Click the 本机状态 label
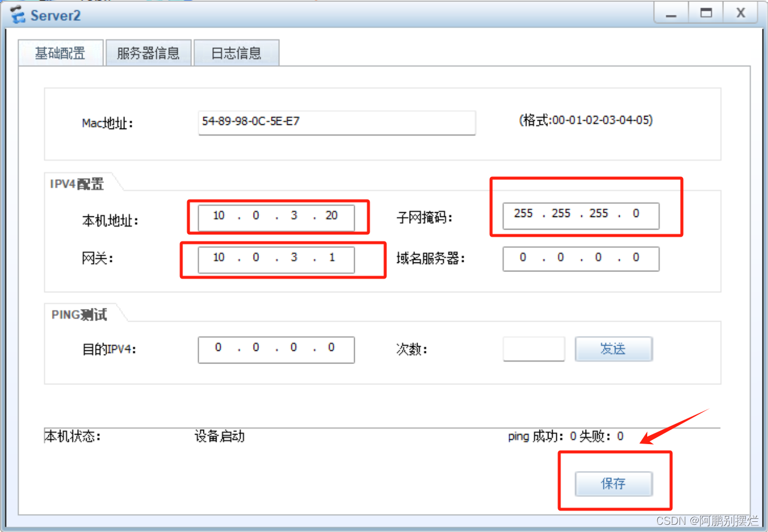768x532 pixels. 73,436
